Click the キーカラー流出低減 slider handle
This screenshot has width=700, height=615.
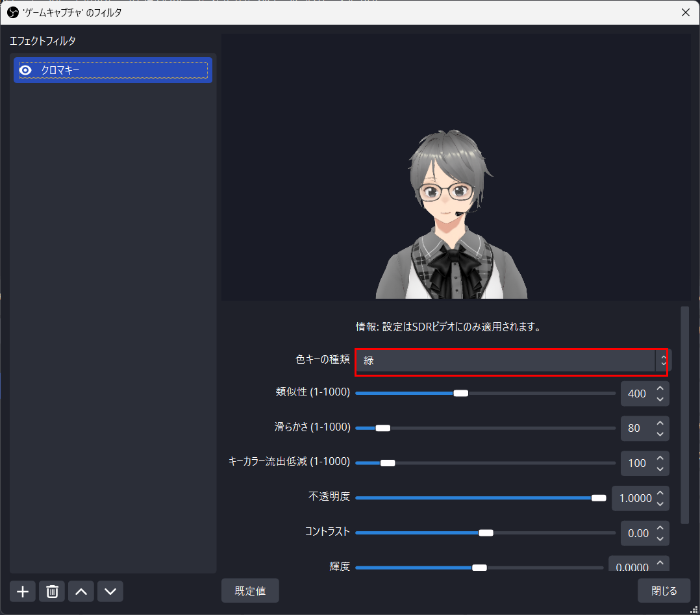[x=388, y=462]
